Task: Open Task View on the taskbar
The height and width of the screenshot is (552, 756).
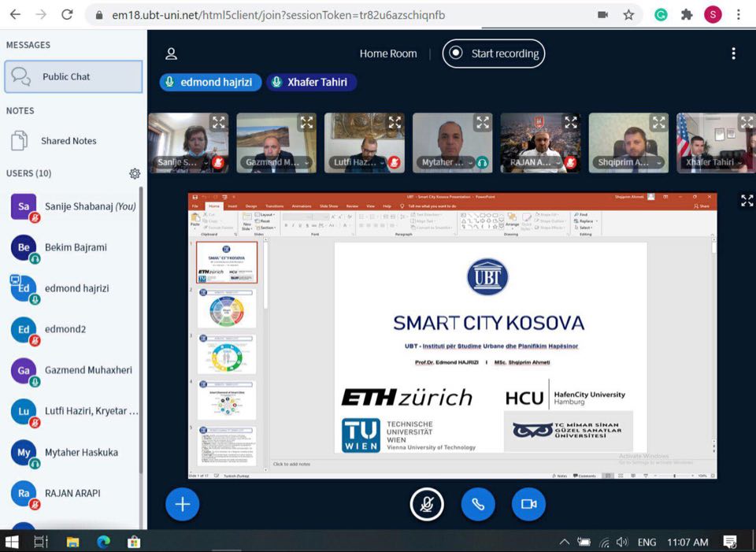Action: [42, 542]
